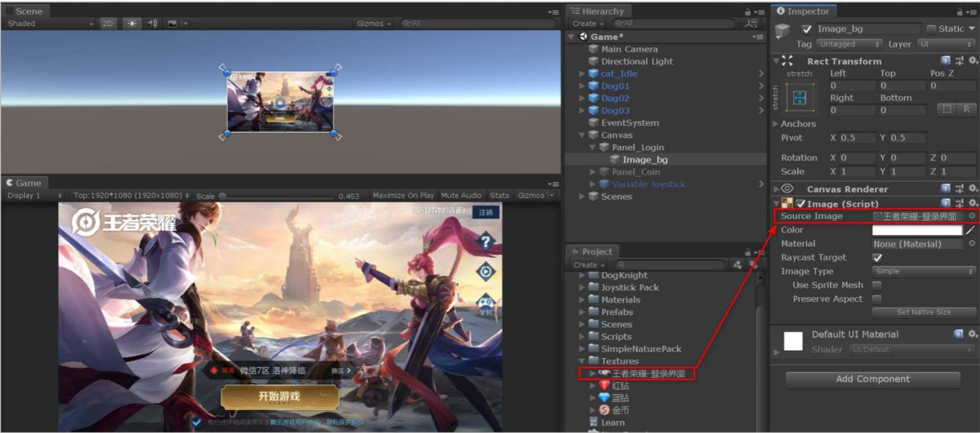Viewport: 980px width, 433px height.
Task: Collapse Panel_Login in Hierarchy
Action: 593,147
